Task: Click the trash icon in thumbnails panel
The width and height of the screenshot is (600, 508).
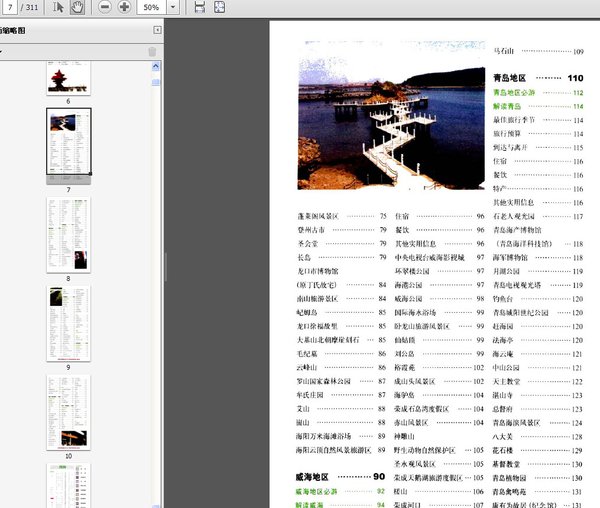Action: point(152,51)
